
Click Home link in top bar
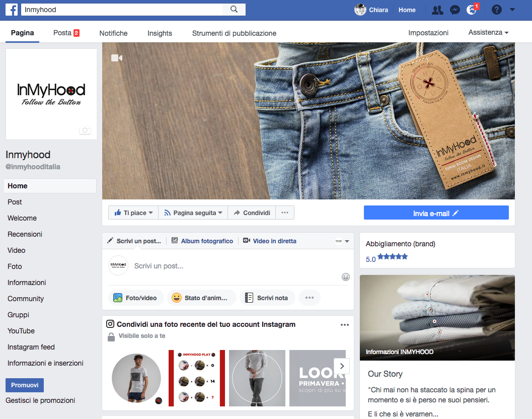click(407, 10)
